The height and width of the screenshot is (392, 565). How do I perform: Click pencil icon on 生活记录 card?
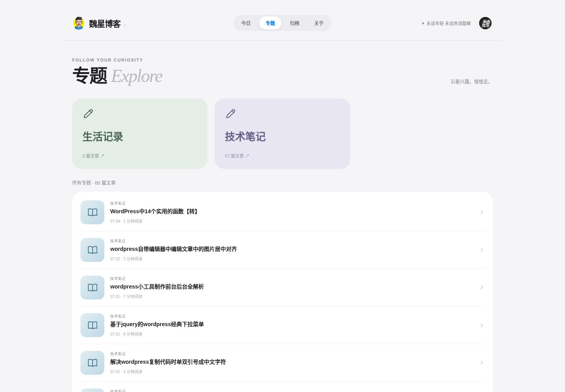pos(88,114)
